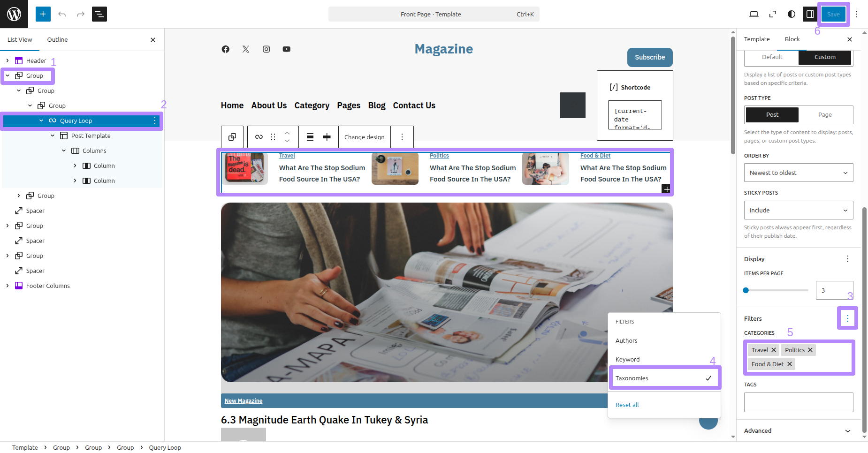Toggle the document overview list icon
Image resolution: width=868 pixels, height=453 pixels.
99,14
